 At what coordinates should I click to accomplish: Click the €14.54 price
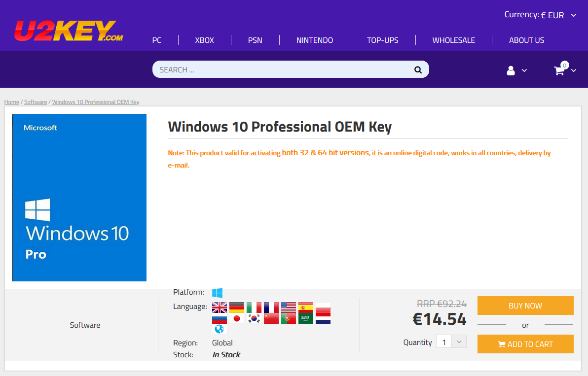click(439, 319)
